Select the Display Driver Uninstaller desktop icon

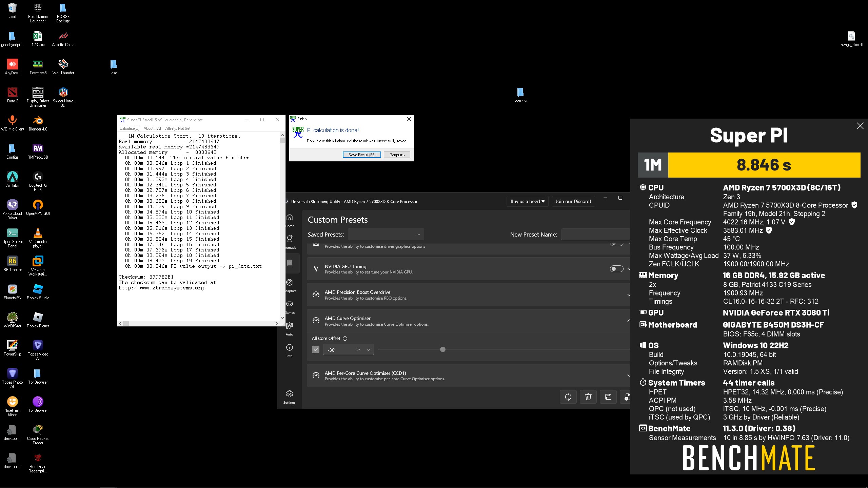coord(38,97)
